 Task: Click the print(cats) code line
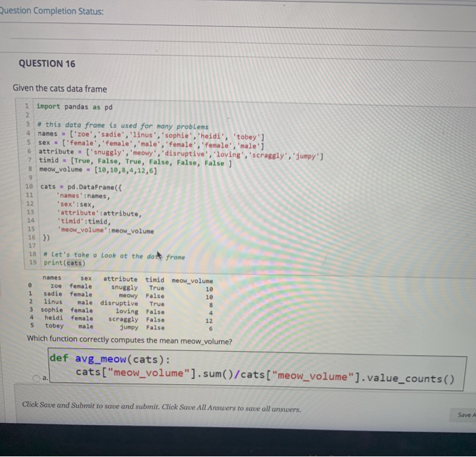click(x=65, y=263)
